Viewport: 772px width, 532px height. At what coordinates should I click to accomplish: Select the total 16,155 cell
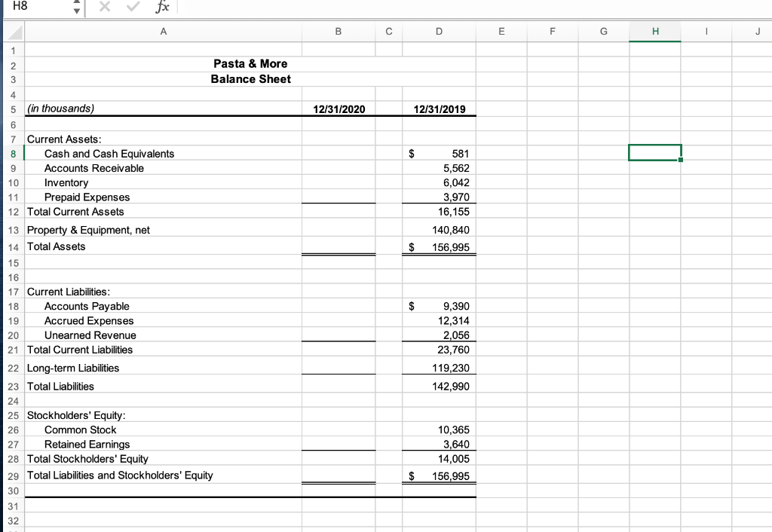tap(440, 212)
